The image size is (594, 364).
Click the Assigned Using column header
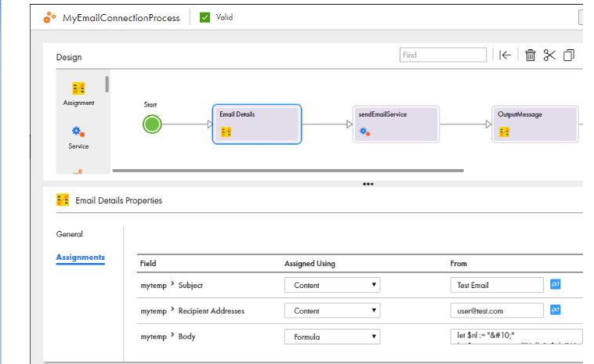tap(310, 263)
